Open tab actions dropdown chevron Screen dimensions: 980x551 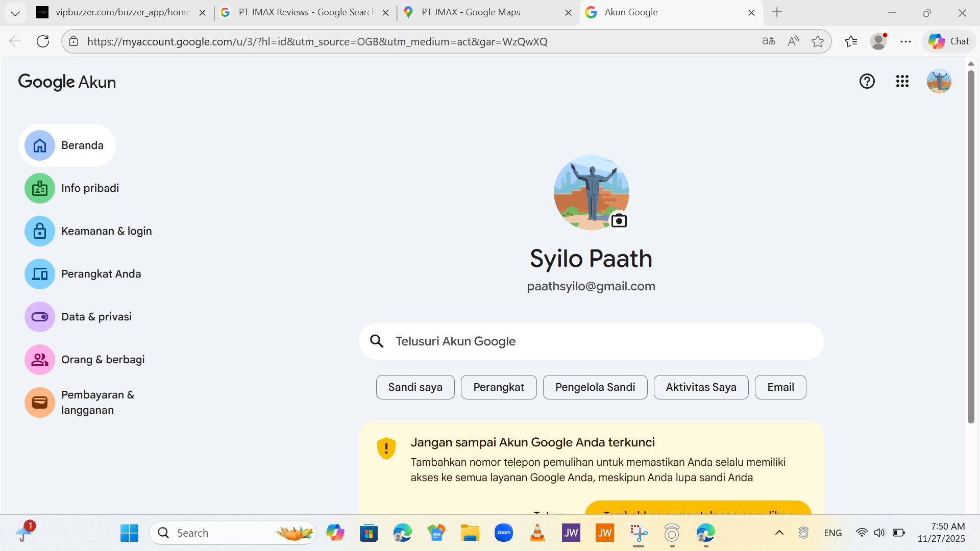pyautogui.click(x=15, y=13)
